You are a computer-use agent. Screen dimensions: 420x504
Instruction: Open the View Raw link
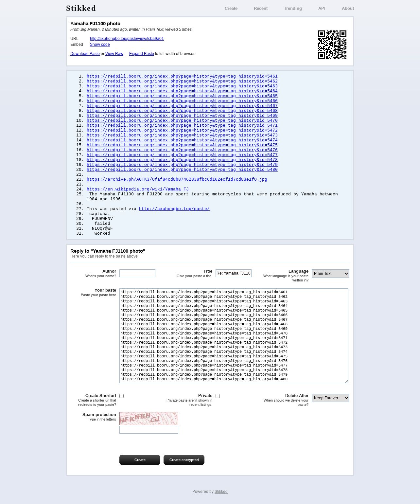[x=114, y=54]
